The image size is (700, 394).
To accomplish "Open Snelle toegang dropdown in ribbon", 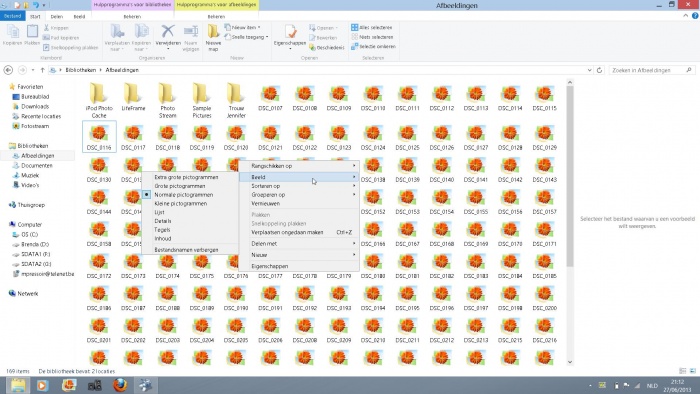I will (246, 37).
